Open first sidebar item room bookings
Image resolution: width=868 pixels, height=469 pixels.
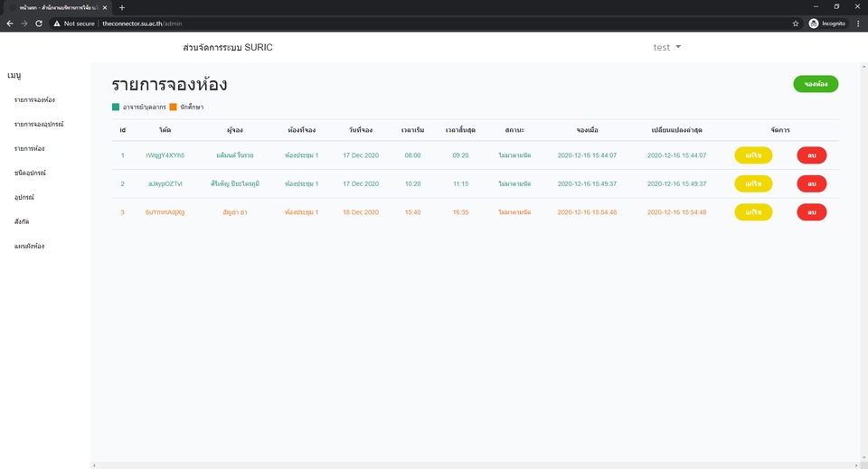[x=35, y=100]
